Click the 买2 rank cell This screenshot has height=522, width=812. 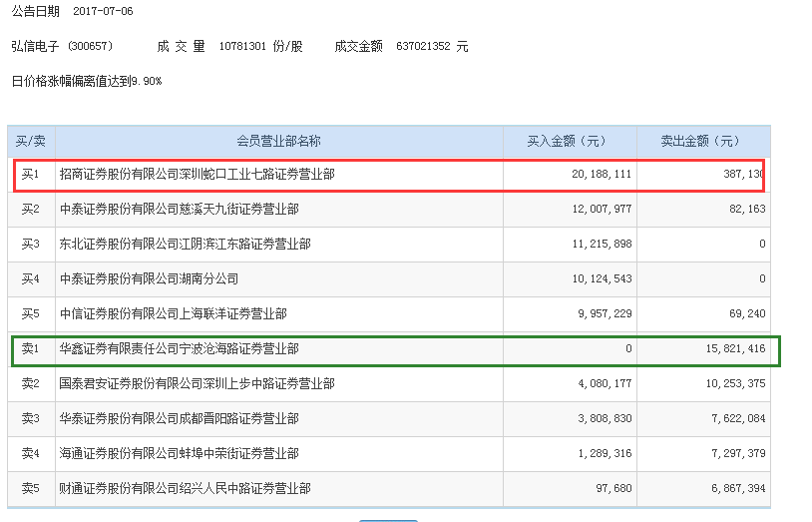click(x=30, y=209)
